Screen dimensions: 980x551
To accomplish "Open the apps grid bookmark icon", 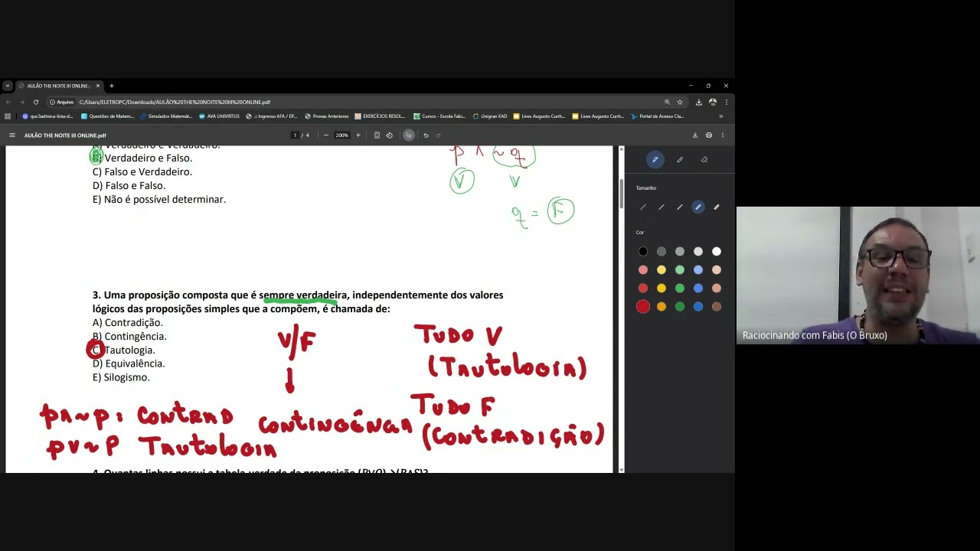I will [8, 116].
